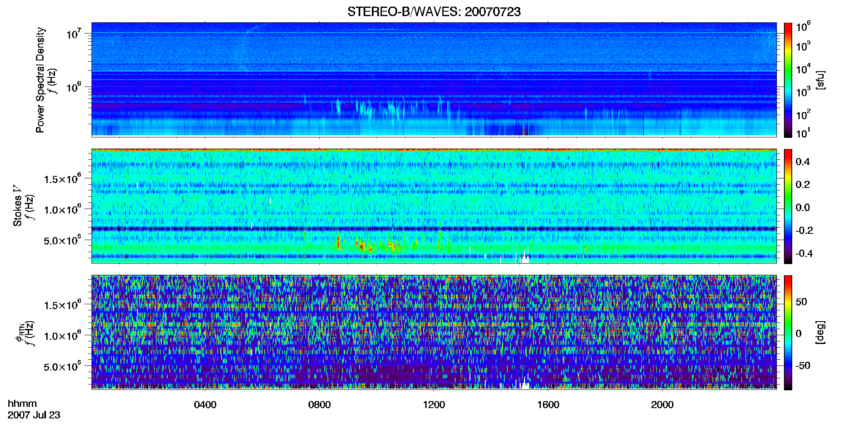Click the 0.4 label on Stokes colorbar

point(803,162)
